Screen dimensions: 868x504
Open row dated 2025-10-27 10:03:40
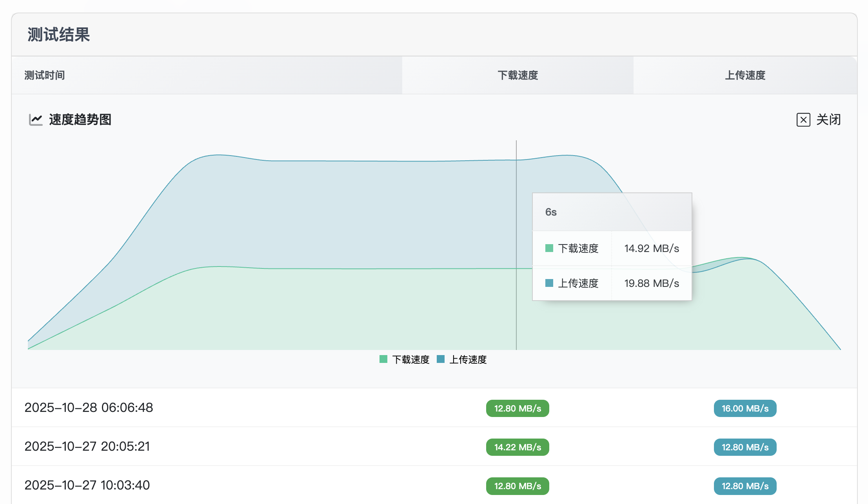tap(87, 485)
